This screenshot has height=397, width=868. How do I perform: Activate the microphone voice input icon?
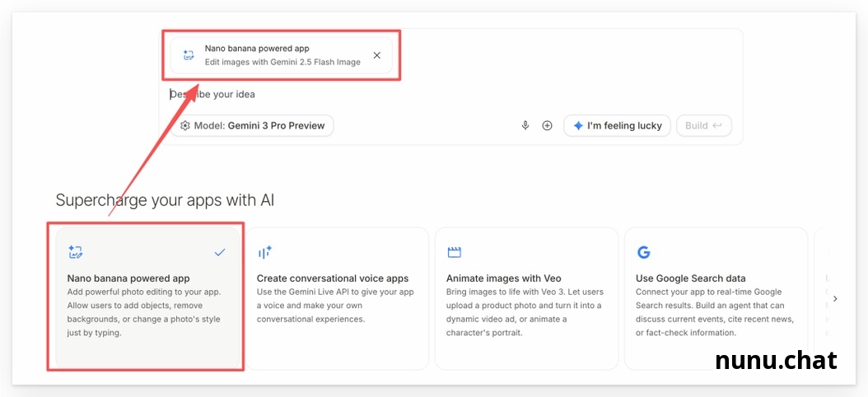pyautogui.click(x=525, y=126)
